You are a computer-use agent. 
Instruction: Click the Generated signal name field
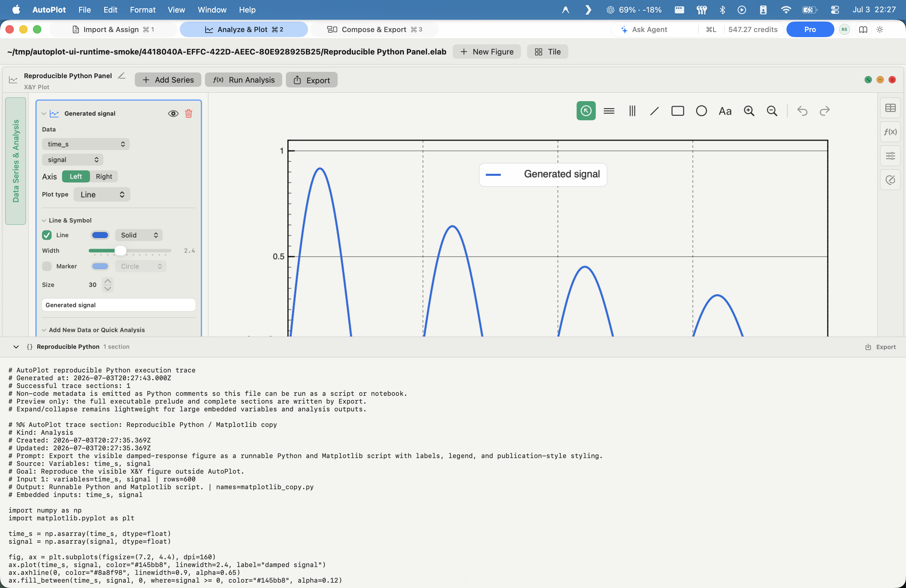pyautogui.click(x=119, y=305)
